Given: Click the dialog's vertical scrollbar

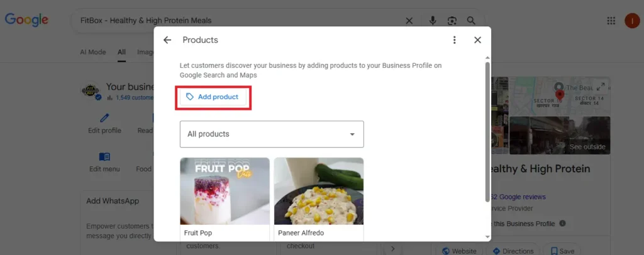Looking at the screenshot, I should point(487,131).
